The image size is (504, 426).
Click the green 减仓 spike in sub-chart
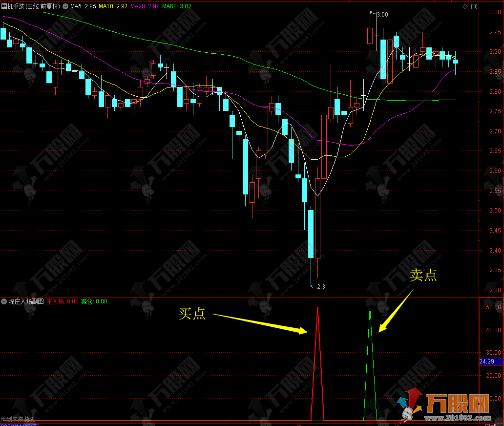pos(370,363)
